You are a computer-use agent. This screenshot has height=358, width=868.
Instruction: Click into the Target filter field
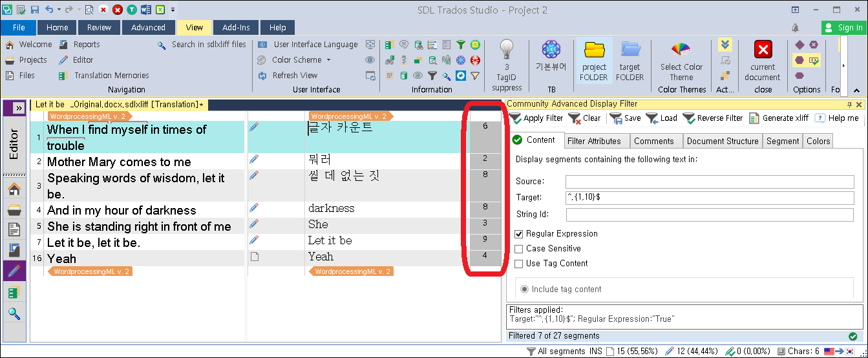tap(710, 198)
